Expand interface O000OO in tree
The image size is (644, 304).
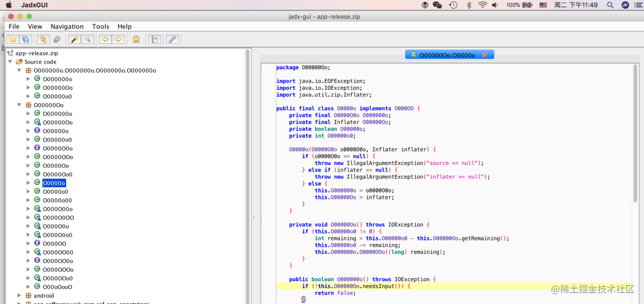29,243
